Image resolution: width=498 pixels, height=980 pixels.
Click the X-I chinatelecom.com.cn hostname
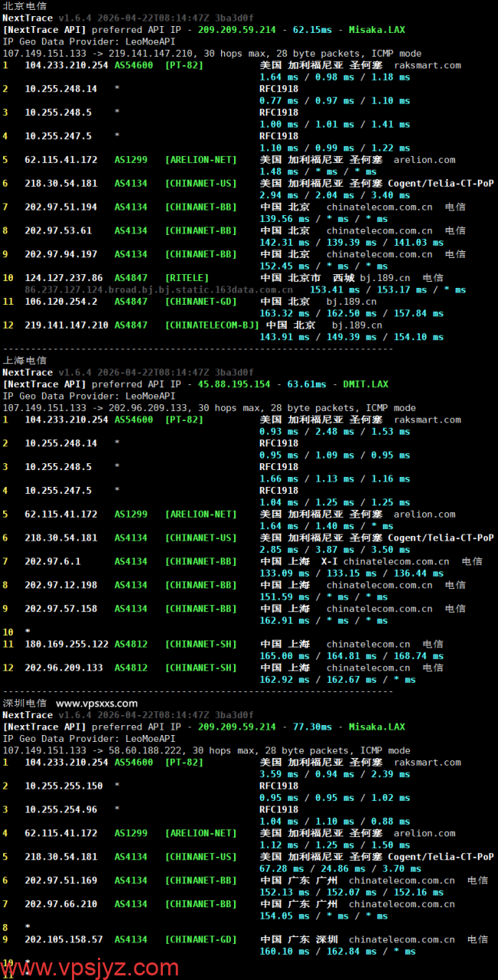[385, 561]
